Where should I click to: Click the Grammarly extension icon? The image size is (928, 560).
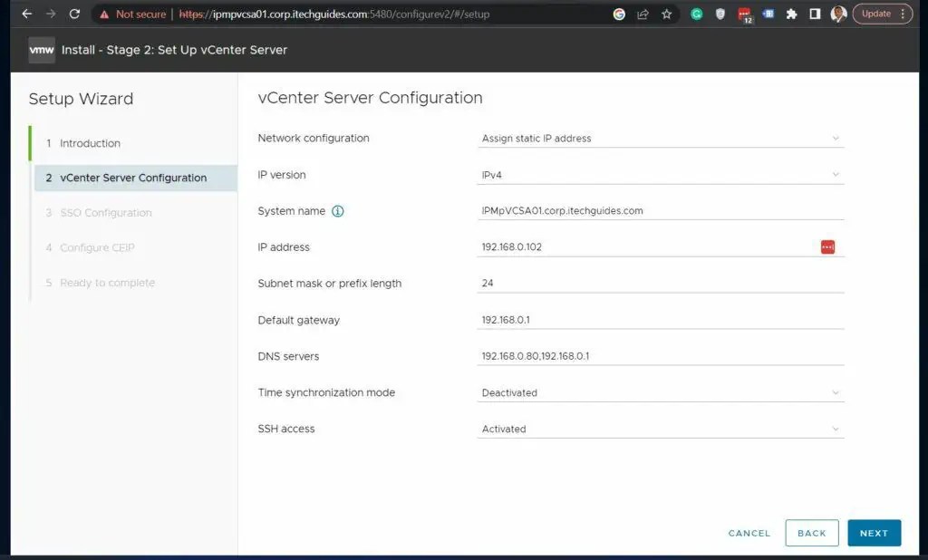(695, 14)
